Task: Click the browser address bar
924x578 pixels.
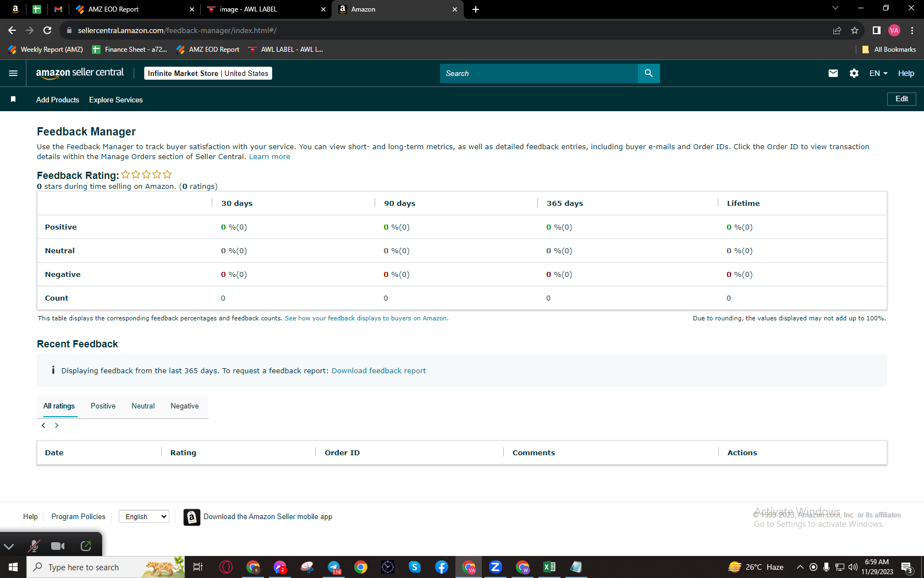Action: pyautogui.click(x=446, y=30)
